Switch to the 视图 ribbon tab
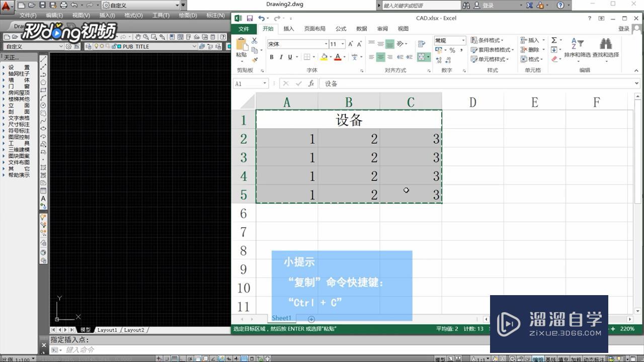The image size is (644, 362). tap(403, 29)
